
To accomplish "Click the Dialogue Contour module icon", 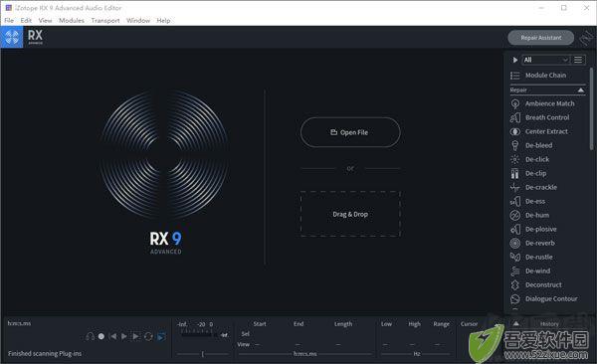I will 514,299.
